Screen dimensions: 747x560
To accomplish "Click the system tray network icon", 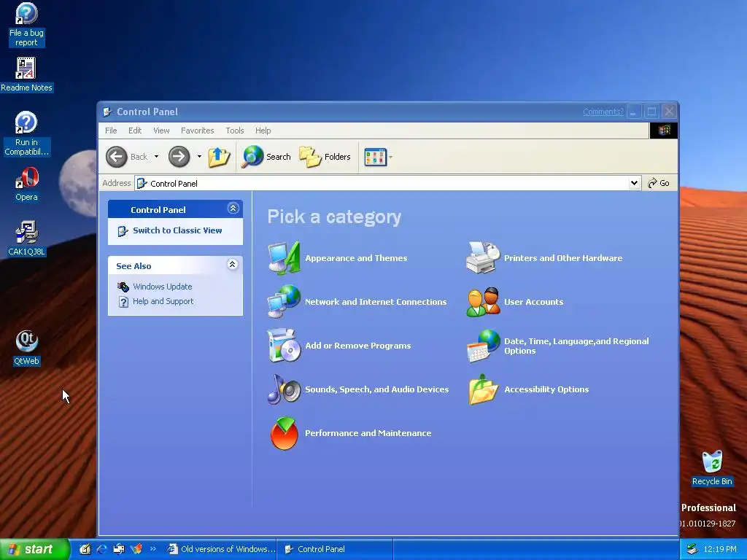I will [692, 549].
